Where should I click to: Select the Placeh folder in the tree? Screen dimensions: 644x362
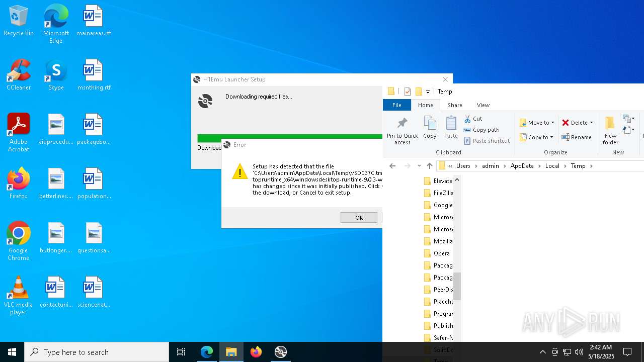pyautogui.click(x=438, y=302)
